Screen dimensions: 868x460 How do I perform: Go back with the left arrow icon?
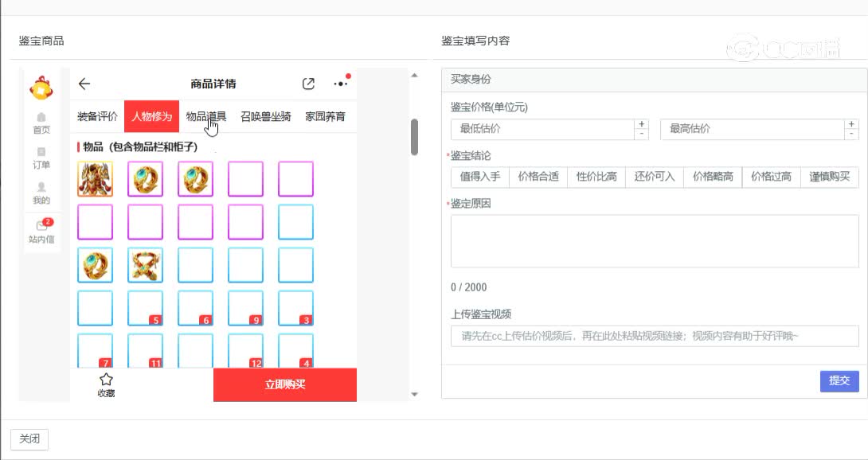coord(84,84)
